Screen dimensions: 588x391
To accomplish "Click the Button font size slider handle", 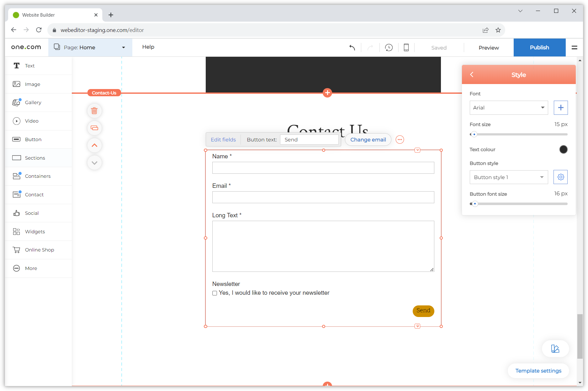I will (475, 204).
